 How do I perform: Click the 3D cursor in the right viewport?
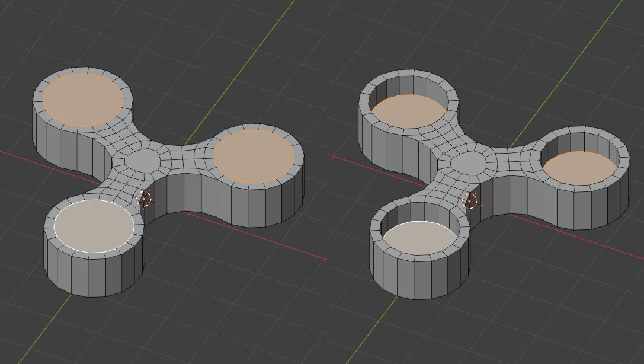469,202
